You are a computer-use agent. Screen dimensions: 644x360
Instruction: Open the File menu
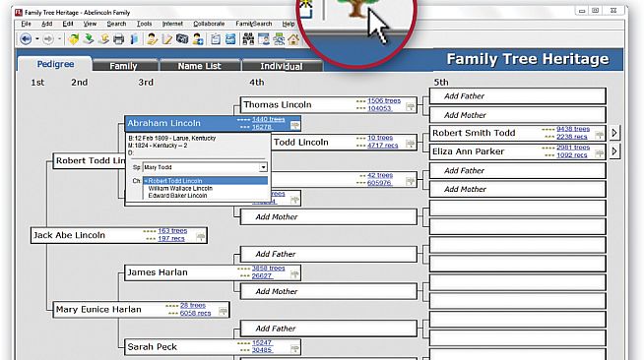[x=26, y=24]
